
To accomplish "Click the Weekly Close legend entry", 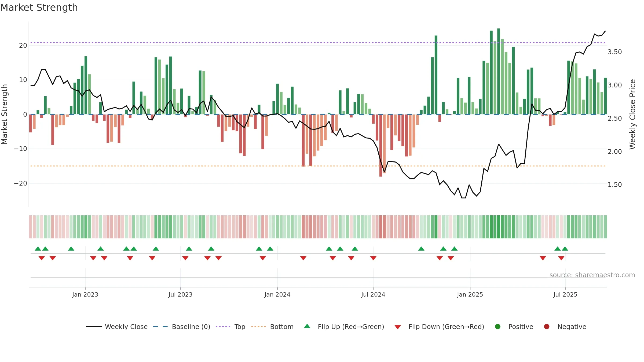I will (117, 327).
